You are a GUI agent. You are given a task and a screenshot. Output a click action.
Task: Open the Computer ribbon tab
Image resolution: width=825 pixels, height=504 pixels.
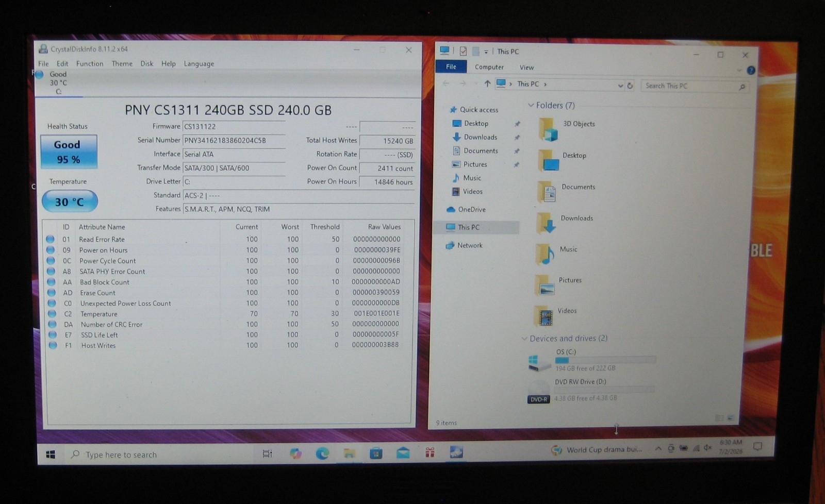point(489,67)
